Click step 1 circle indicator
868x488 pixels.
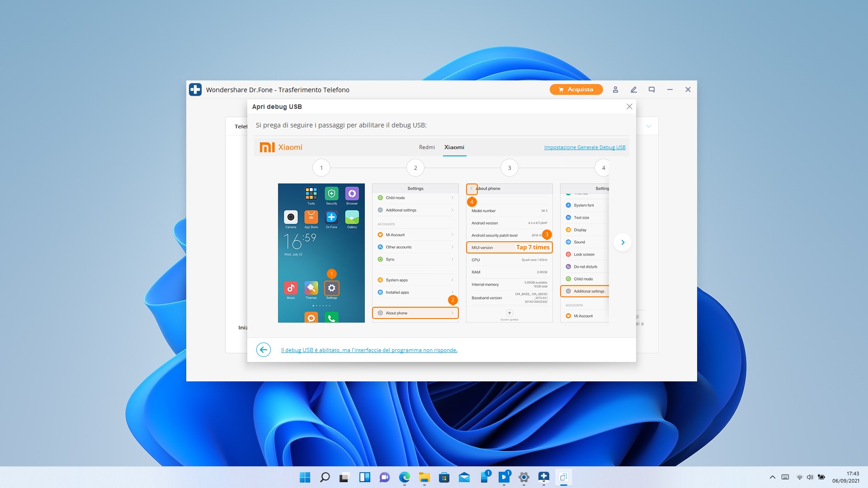pos(321,168)
